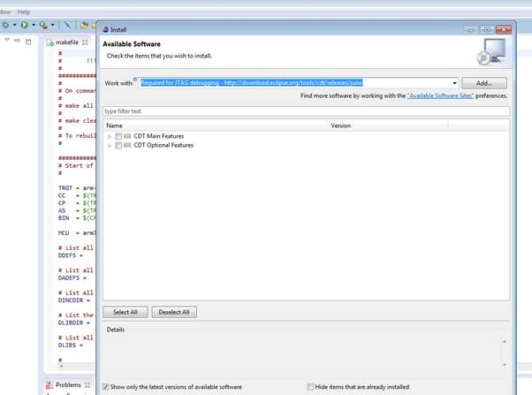532x395 pixels.
Task: Click the open folder toolbar icon
Action: click(83, 25)
